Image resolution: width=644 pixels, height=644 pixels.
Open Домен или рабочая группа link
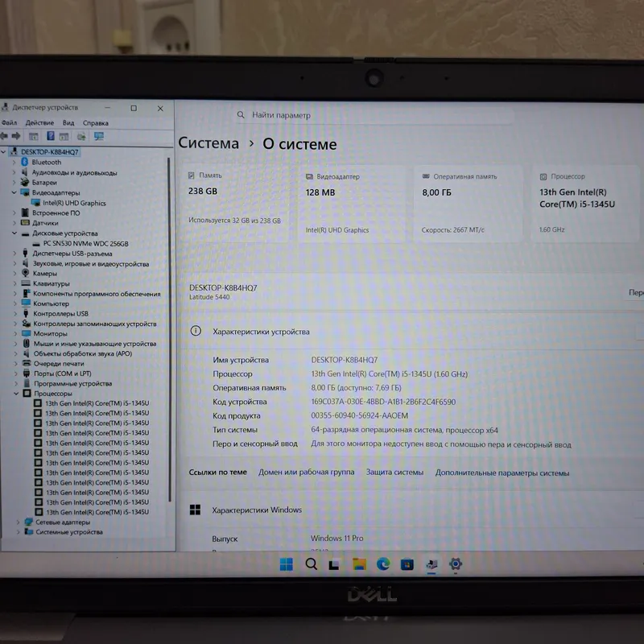[307, 472]
